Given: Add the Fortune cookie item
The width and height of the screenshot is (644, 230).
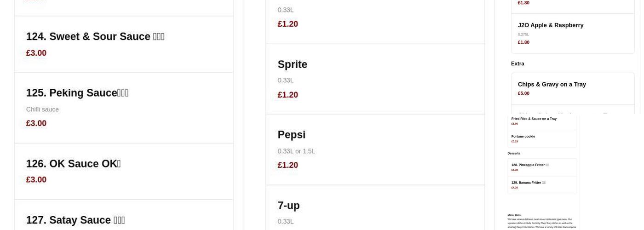Looking at the screenshot, I should pyautogui.click(x=523, y=137).
